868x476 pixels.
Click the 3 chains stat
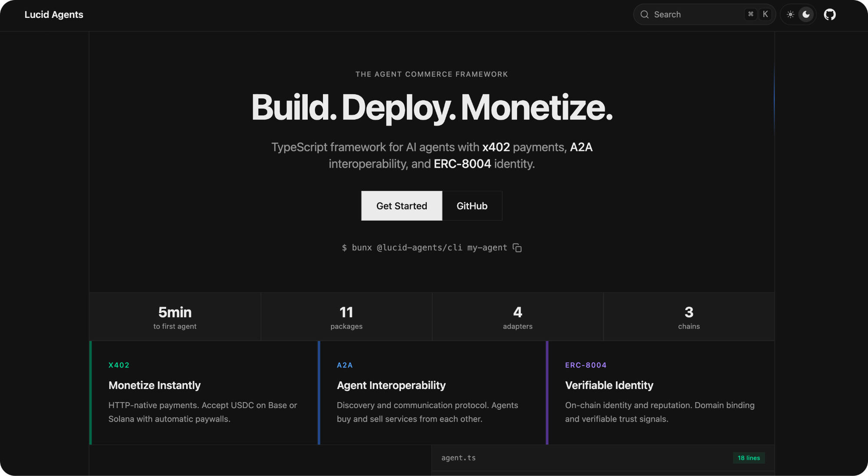pyautogui.click(x=689, y=317)
